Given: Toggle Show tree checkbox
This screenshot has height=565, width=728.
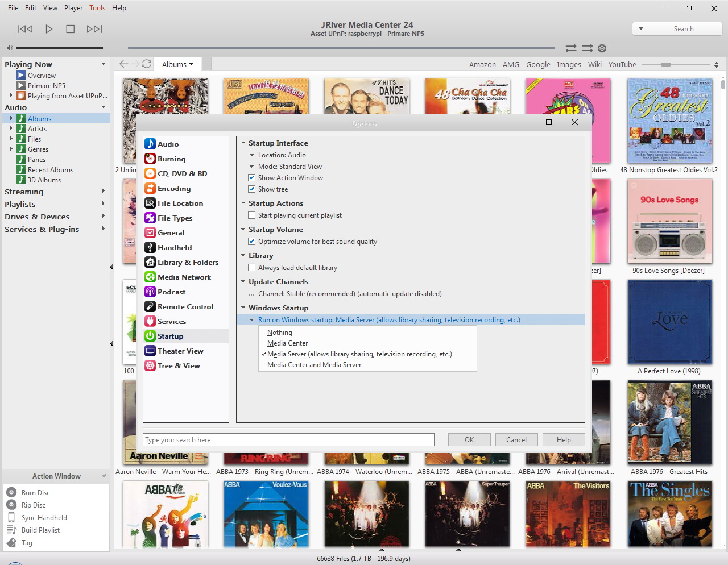Looking at the screenshot, I should click(252, 189).
